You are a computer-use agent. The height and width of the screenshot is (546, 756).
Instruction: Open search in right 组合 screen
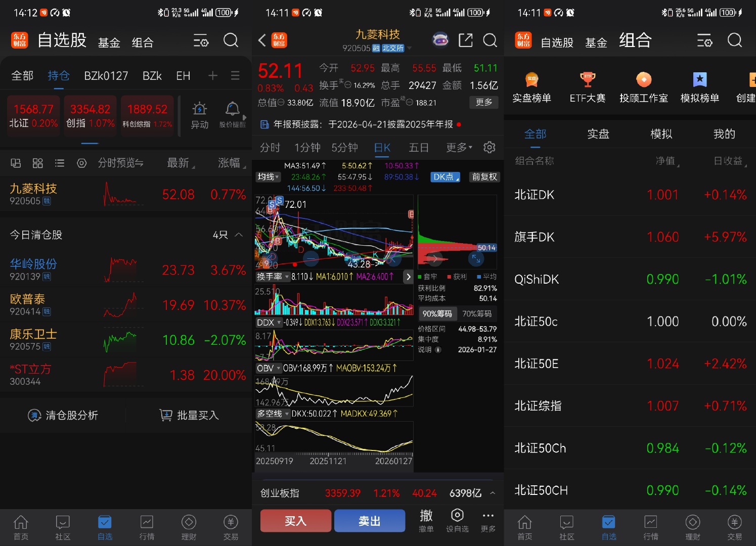coord(735,40)
